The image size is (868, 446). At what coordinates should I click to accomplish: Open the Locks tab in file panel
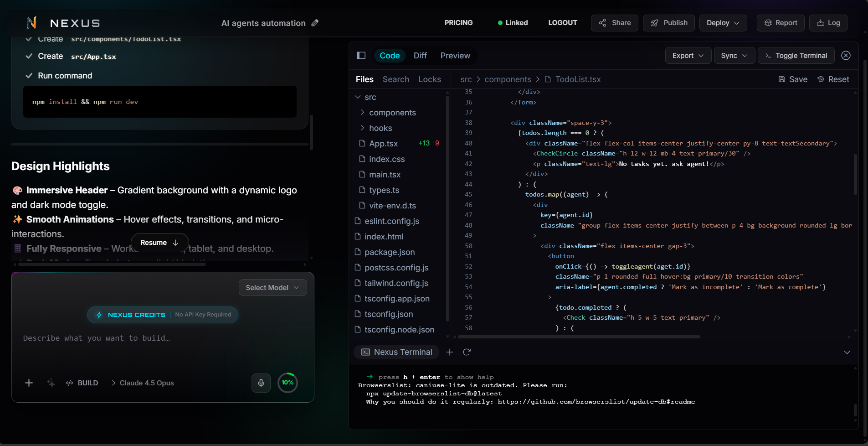pyautogui.click(x=430, y=79)
